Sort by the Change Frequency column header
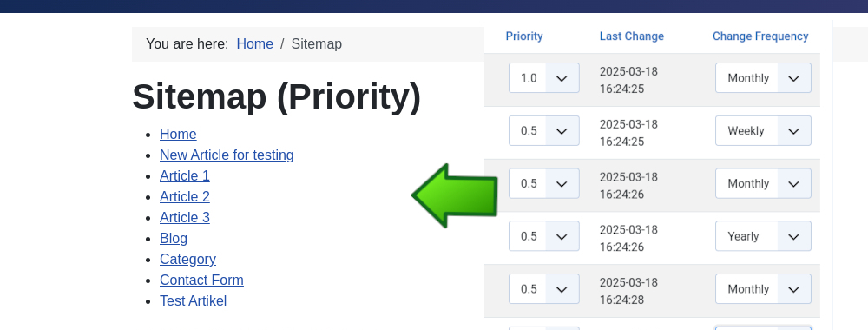 [760, 36]
